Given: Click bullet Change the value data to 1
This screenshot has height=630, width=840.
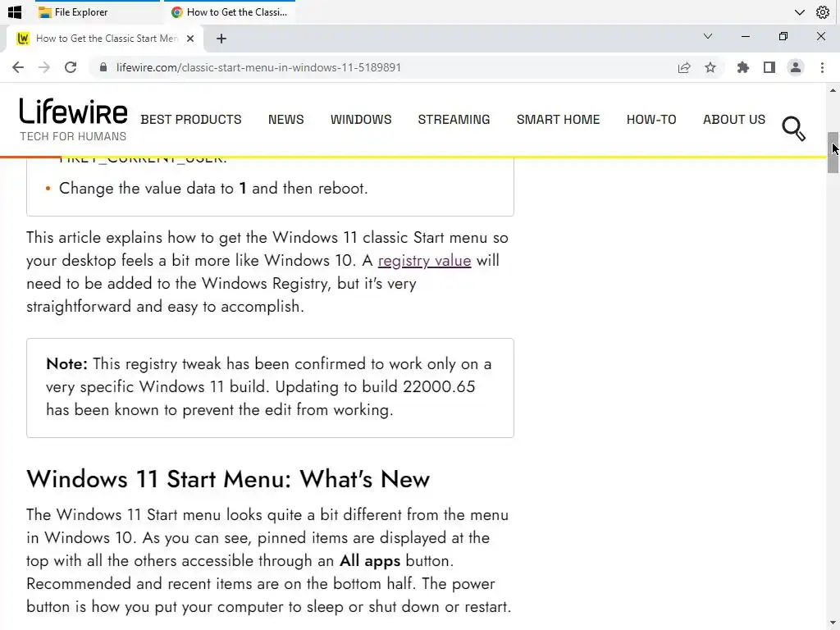Looking at the screenshot, I should click(213, 189).
